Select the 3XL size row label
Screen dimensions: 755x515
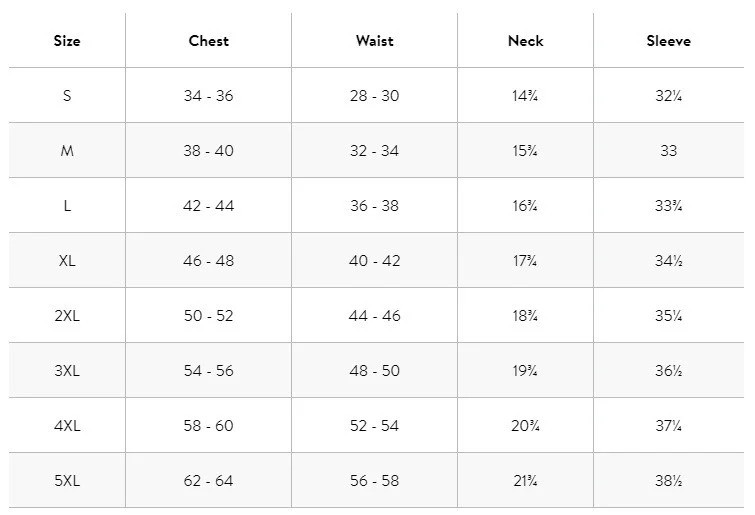tap(67, 371)
